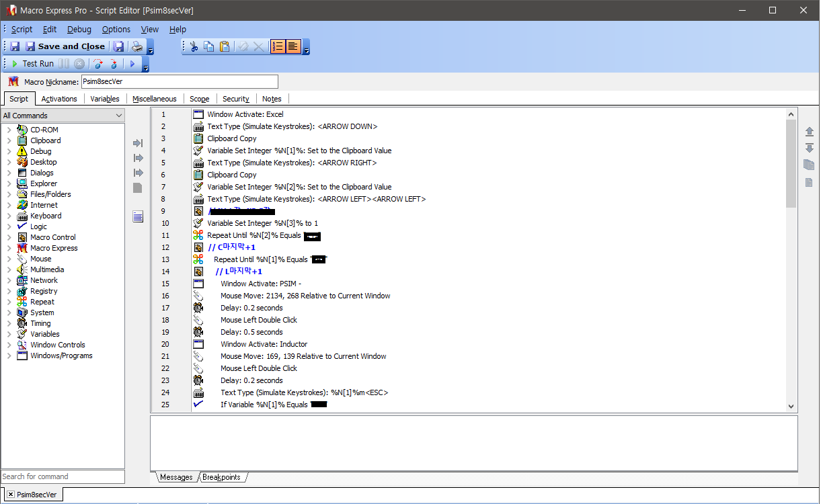Expand the Mouse command category
821x504 pixels.
tap(9, 259)
